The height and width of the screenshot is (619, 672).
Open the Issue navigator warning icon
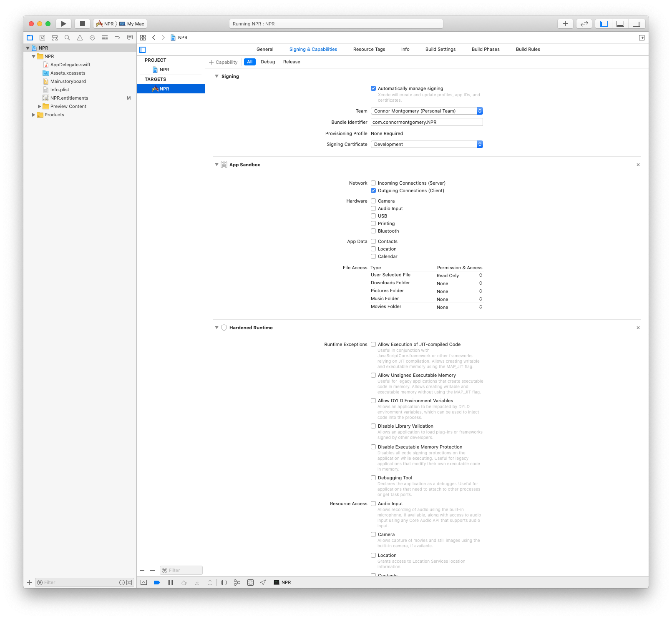tap(80, 38)
